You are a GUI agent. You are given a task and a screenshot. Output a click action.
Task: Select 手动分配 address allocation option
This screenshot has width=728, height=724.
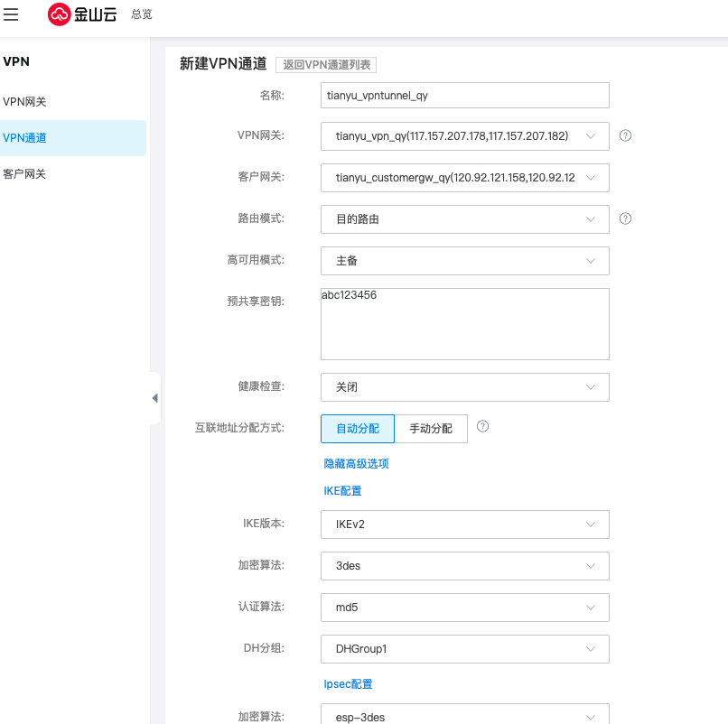(x=431, y=429)
